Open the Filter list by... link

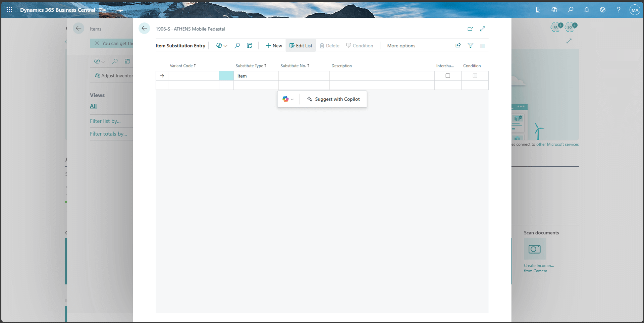pos(105,121)
